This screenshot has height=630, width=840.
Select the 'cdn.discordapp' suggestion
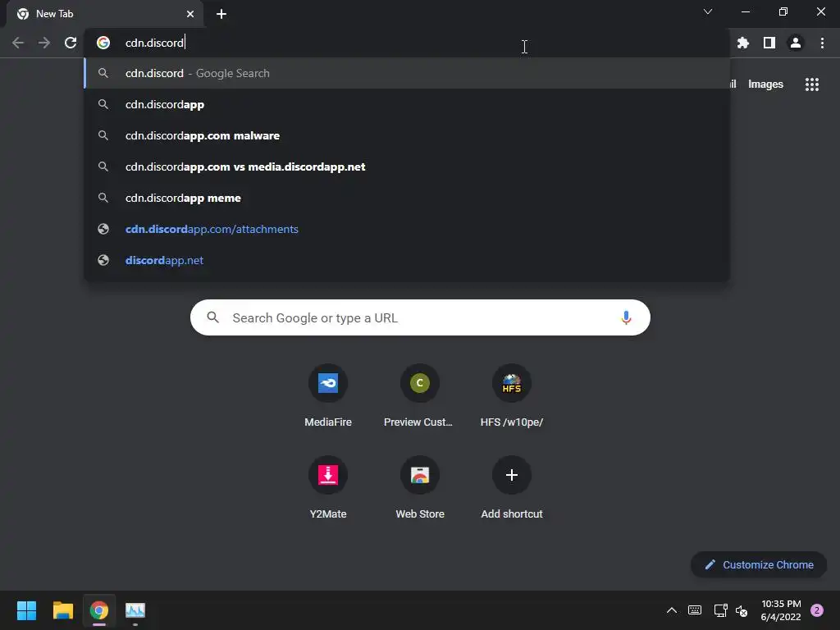coord(407,104)
